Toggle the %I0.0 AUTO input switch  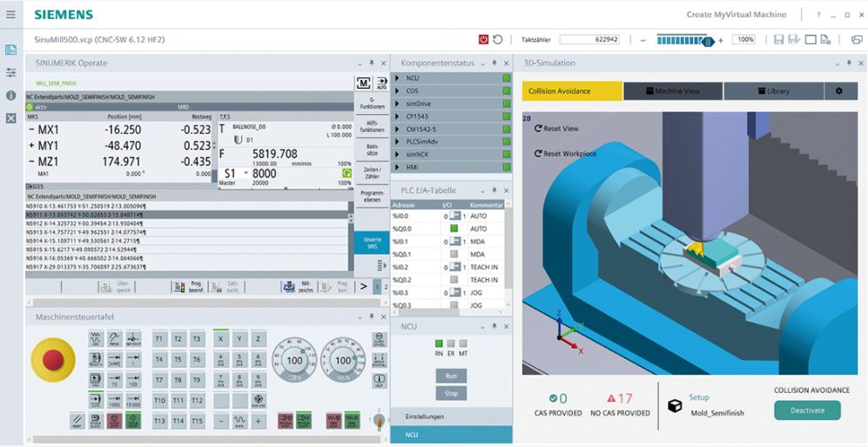pos(454,216)
